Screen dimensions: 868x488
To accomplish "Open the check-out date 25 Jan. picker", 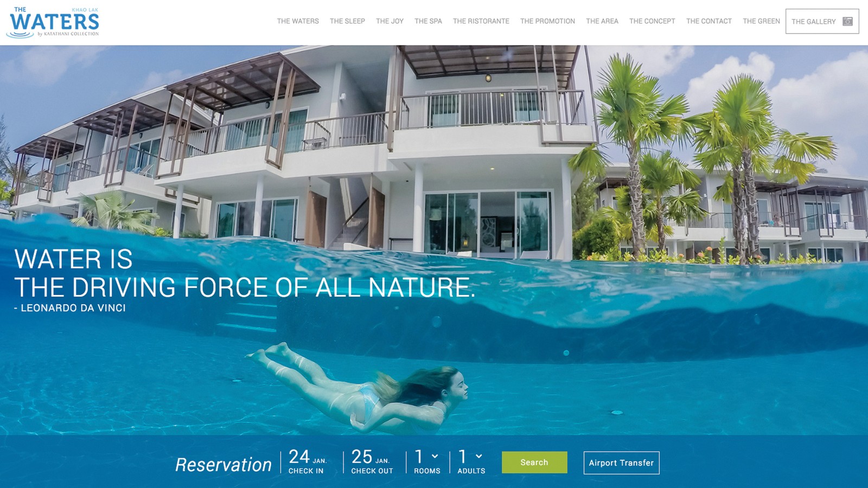I will point(372,462).
